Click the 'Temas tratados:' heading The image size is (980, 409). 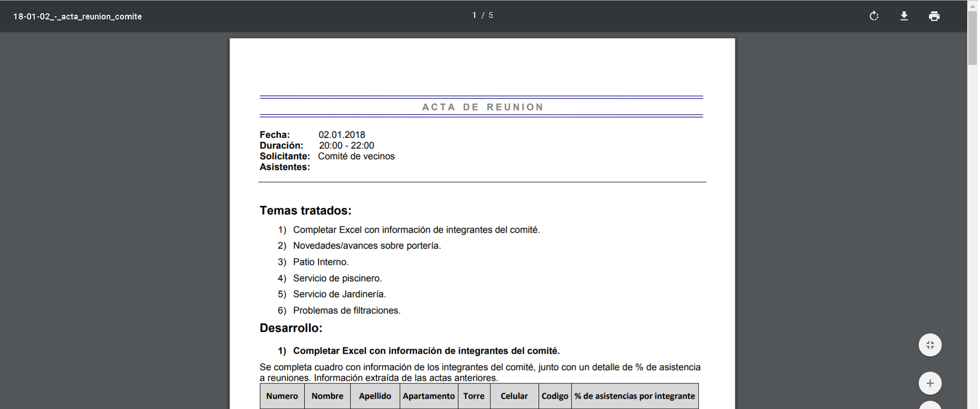tap(305, 210)
